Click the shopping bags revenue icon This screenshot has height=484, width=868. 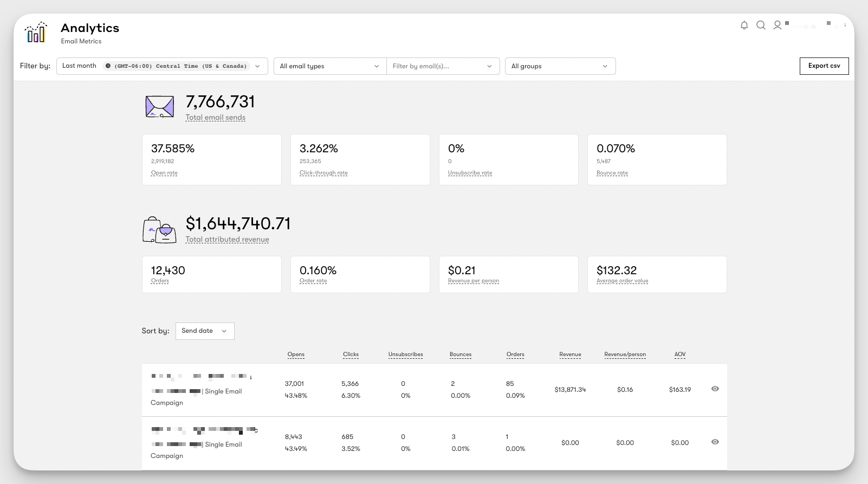pos(160,230)
